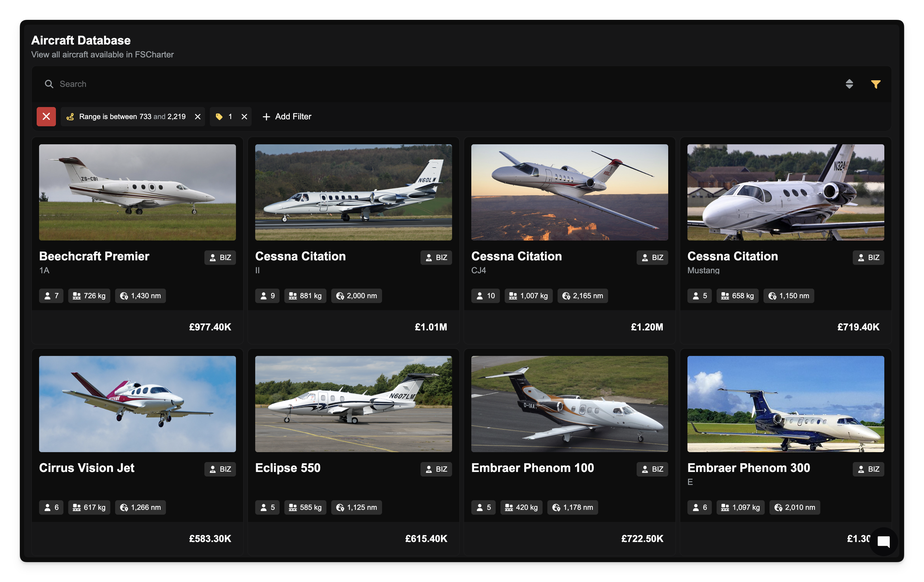Click BIZ badge on Cessna Citation CJ4

pyautogui.click(x=652, y=257)
